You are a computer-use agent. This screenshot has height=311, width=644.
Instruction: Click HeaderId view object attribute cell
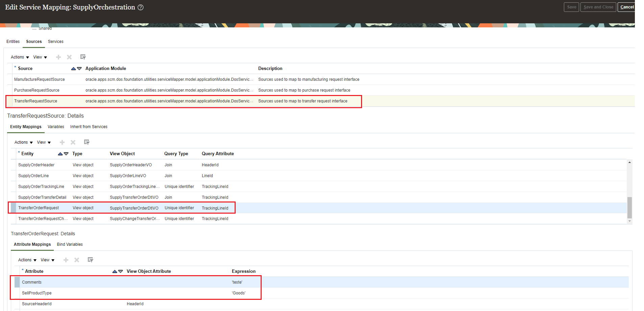pos(135,304)
